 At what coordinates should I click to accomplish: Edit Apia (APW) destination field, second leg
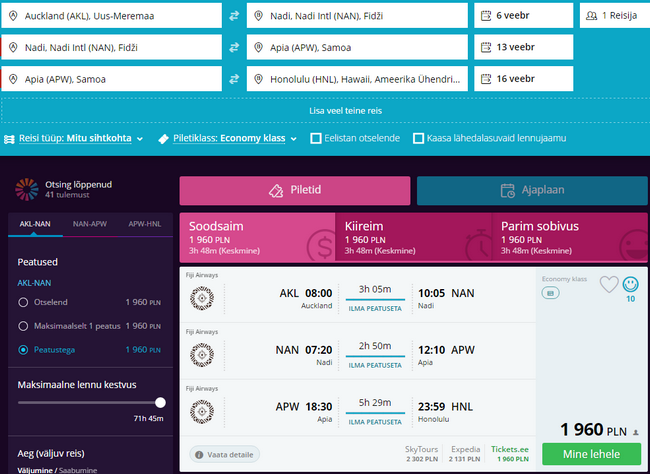[x=357, y=47]
